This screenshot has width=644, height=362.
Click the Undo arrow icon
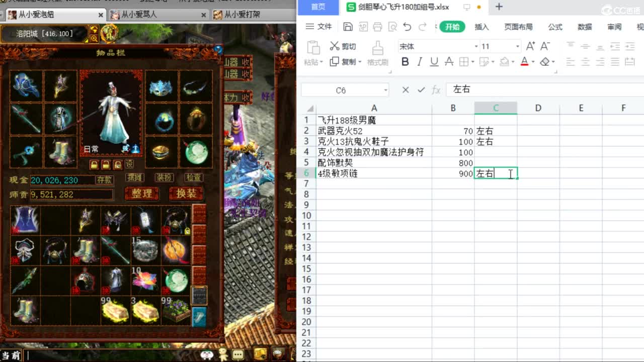pyautogui.click(x=407, y=27)
